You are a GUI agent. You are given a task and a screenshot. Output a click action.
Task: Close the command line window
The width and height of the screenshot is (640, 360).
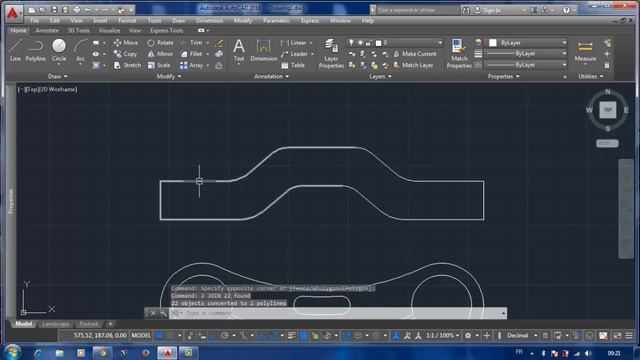153,313
